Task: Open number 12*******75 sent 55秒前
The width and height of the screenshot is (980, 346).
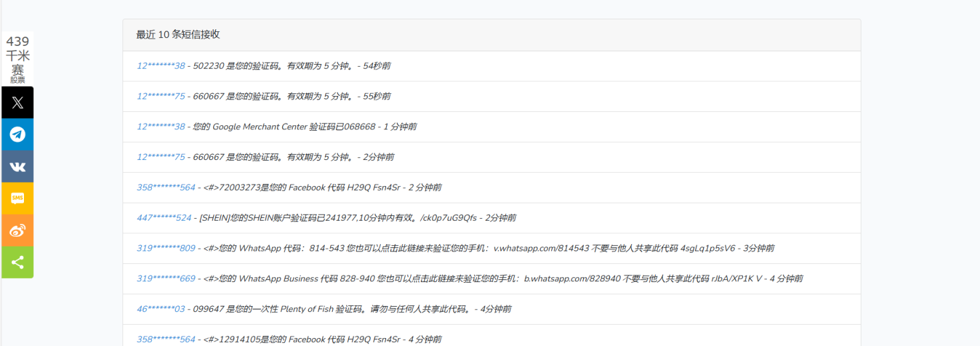Action: click(x=161, y=97)
